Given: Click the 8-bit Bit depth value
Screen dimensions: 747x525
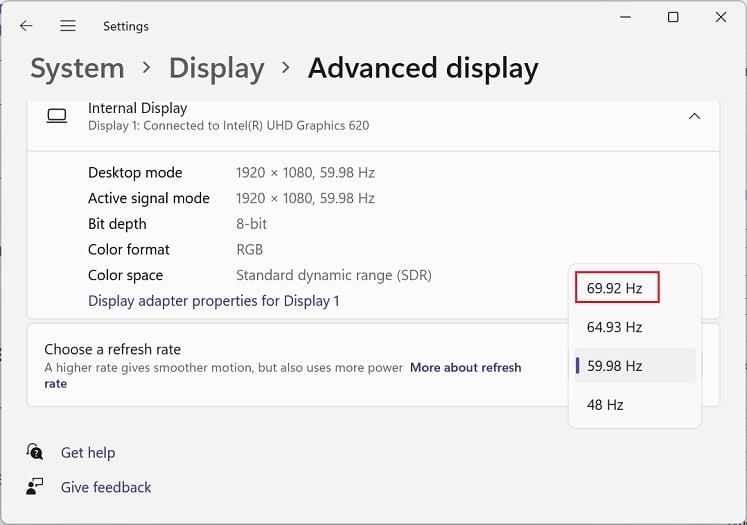Looking at the screenshot, I should point(252,224).
